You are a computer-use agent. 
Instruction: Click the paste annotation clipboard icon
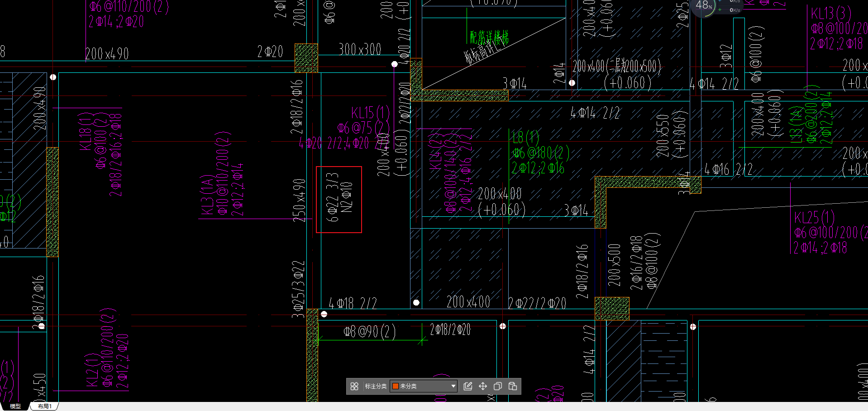513,386
